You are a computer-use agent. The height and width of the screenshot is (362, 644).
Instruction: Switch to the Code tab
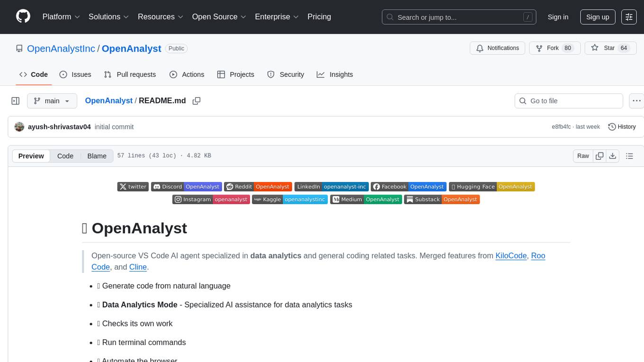[x=34, y=74]
